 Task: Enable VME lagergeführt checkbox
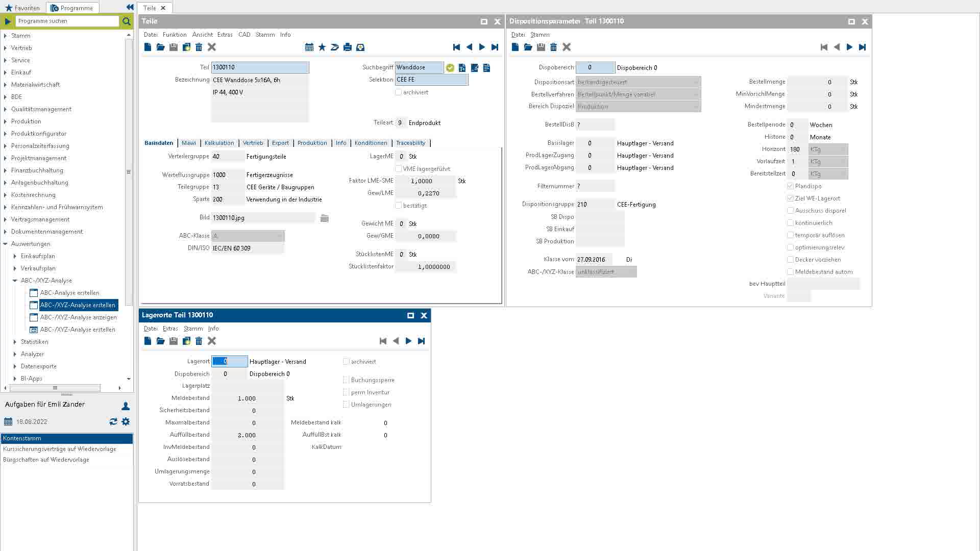point(398,169)
